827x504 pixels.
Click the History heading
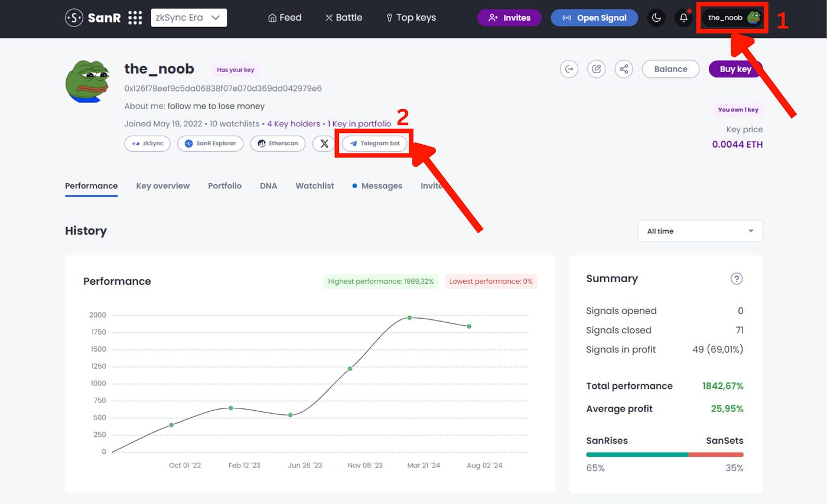pyautogui.click(x=86, y=231)
